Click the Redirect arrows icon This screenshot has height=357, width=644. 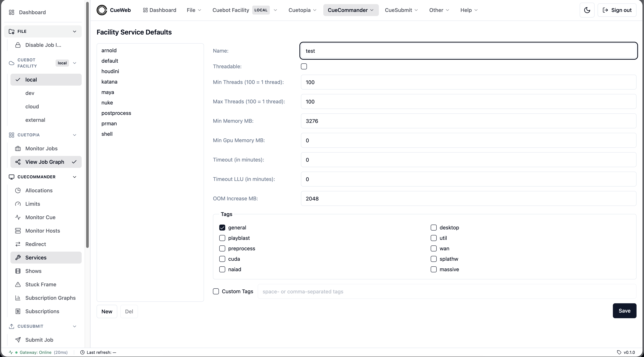18,244
